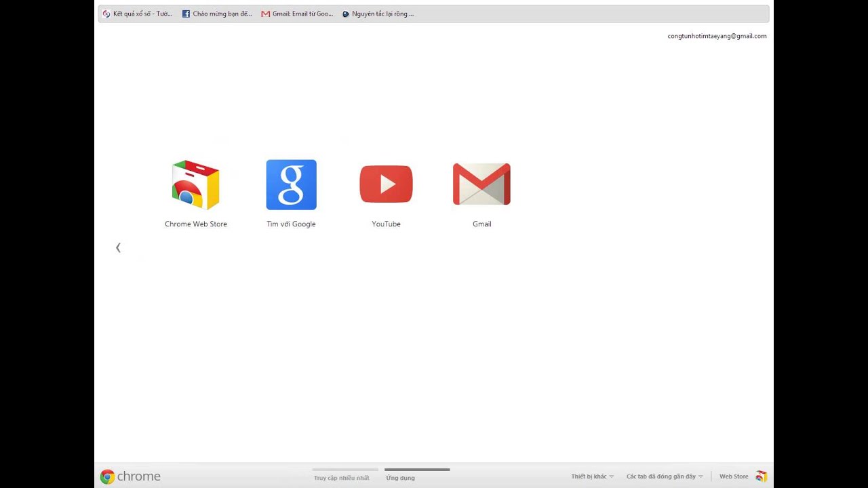Go to the previous page with the left arrow
This screenshot has width=868, height=488.
118,247
